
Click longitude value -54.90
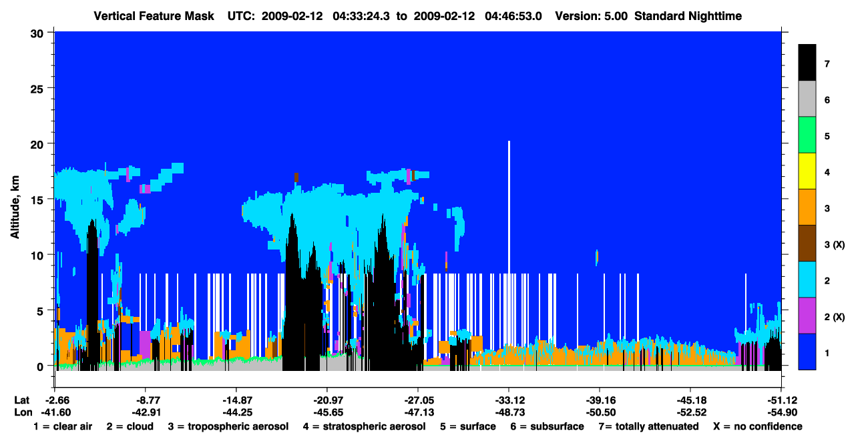[781, 412]
